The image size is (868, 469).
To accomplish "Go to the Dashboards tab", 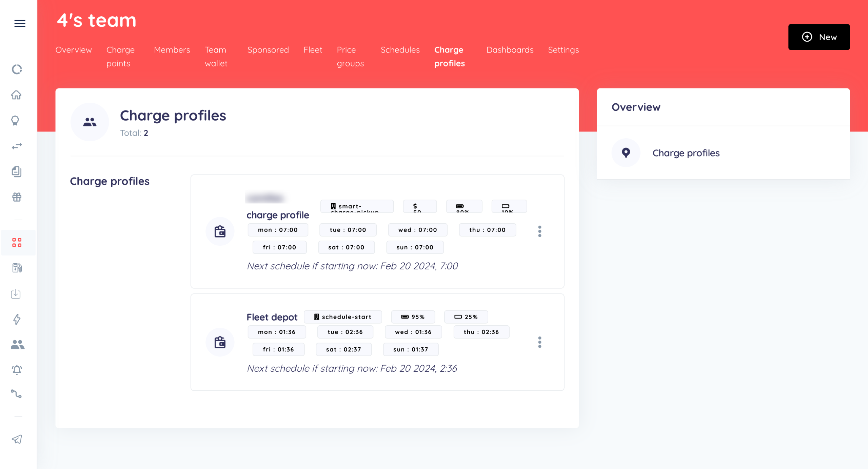I will pos(510,50).
